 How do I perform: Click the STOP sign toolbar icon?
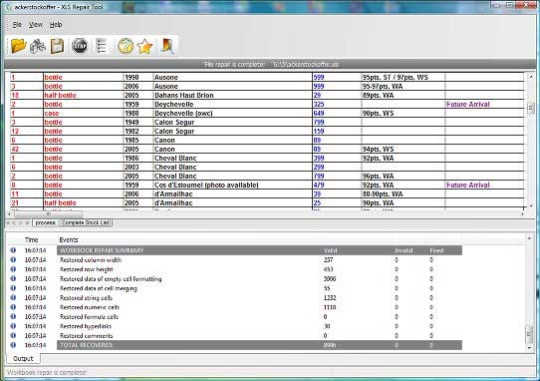pyautogui.click(x=79, y=46)
